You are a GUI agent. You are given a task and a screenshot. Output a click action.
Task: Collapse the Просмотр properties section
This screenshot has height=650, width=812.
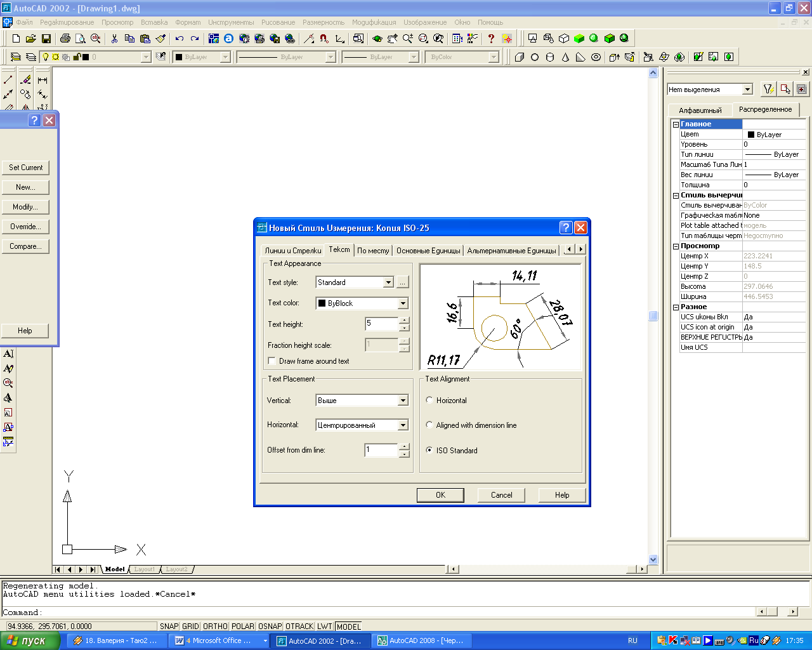[676, 246]
